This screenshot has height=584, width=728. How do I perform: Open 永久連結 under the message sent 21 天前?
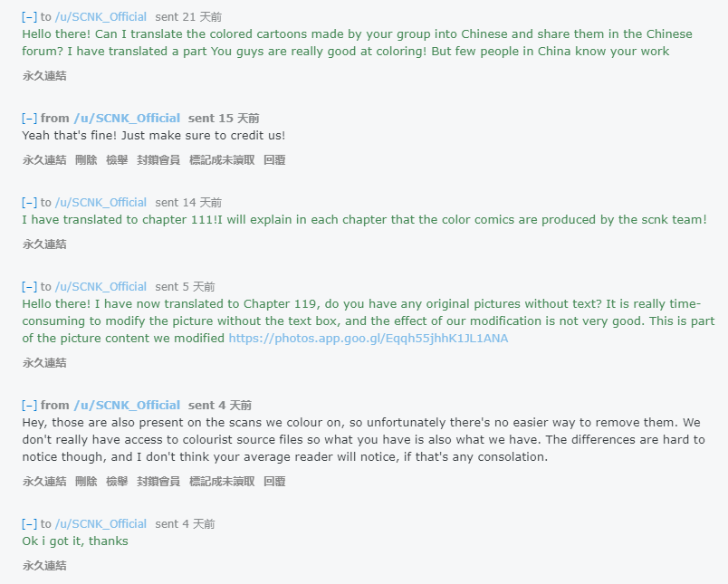pos(44,76)
